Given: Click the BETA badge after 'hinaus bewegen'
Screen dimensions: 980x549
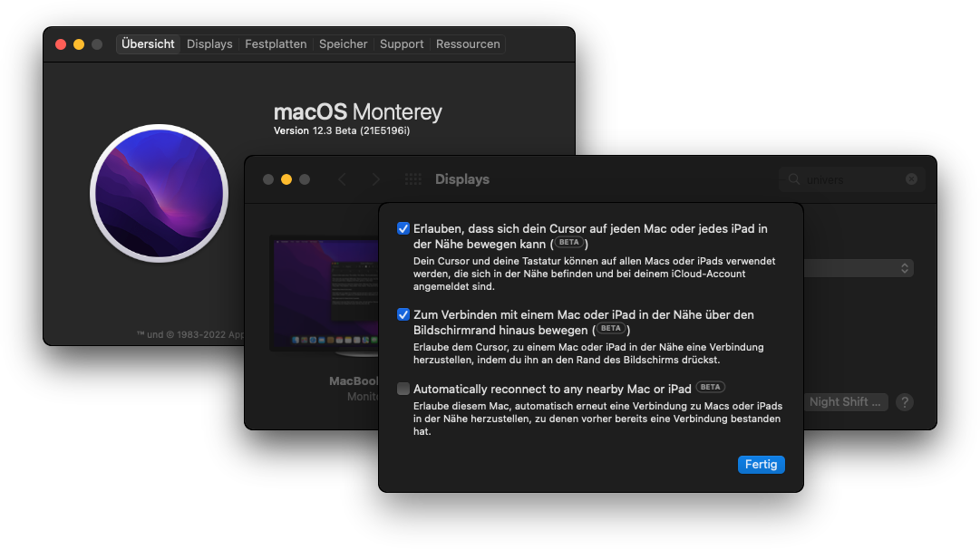Looking at the screenshot, I should [x=611, y=329].
